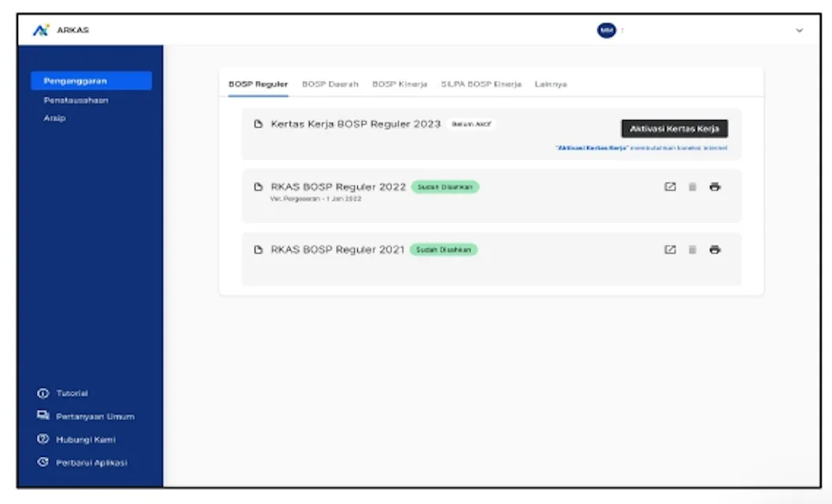Open the BOSP Kinerja tab
Screen dimensions: 832x504
pyautogui.click(x=400, y=84)
